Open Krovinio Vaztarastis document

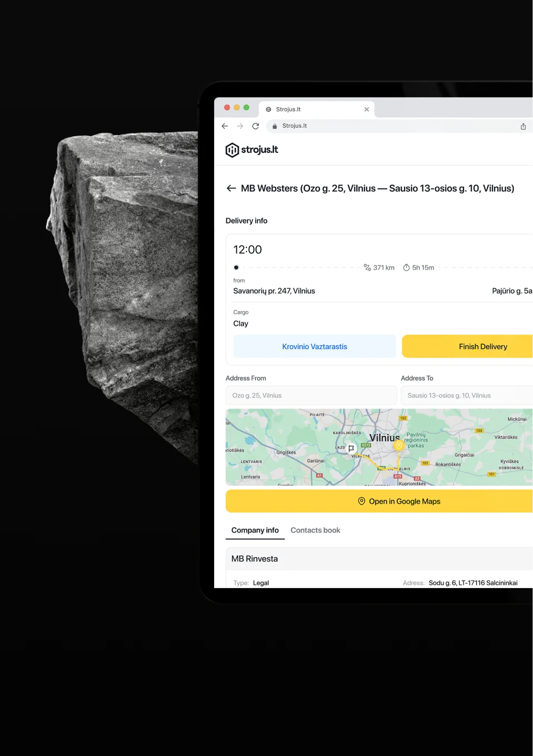314,346
